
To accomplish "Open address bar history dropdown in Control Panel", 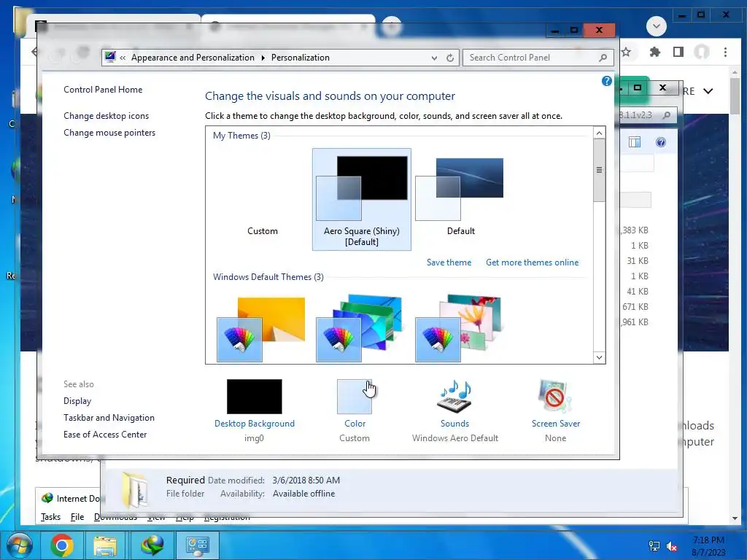I will pos(434,58).
